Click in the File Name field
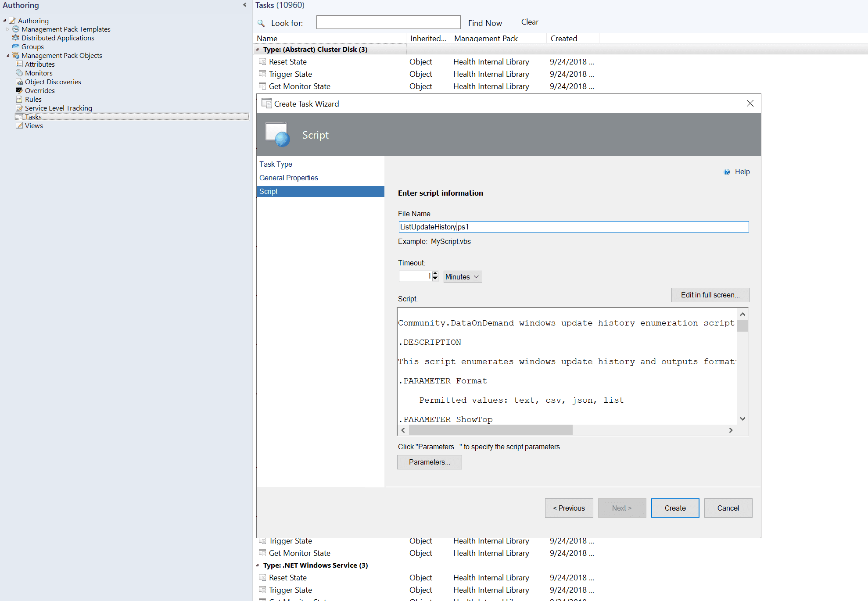Image resolution: width=868 pixels, height=601 pixels. [573, 227]
